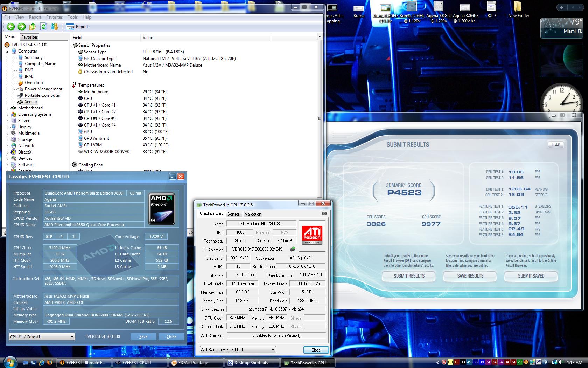588x368 pixels.
Task: Click the EVEREST sensor list vertical scrollbar
Action: [x=320, y=118]
